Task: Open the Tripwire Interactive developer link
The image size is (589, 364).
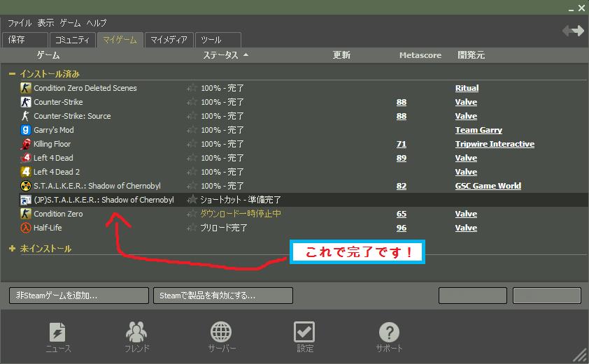Action: [495, 144]
